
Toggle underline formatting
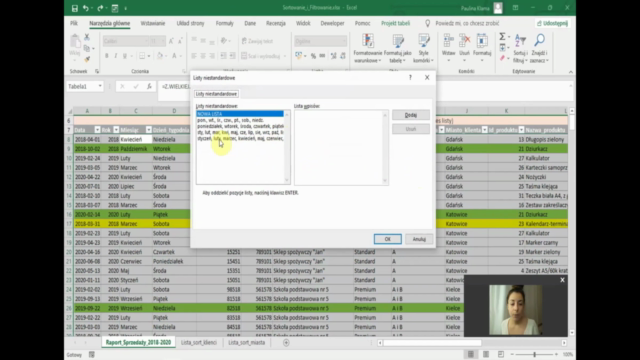click(x=124, y=56)
